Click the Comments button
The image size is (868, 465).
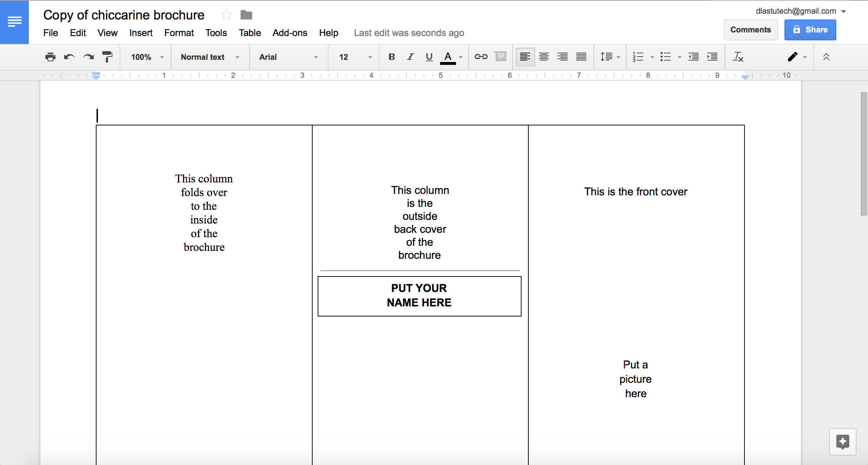[751, 29]
